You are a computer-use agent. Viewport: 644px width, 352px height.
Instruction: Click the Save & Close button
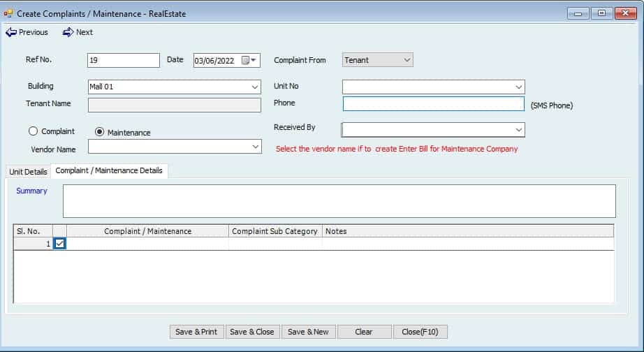tap(252, 332)
